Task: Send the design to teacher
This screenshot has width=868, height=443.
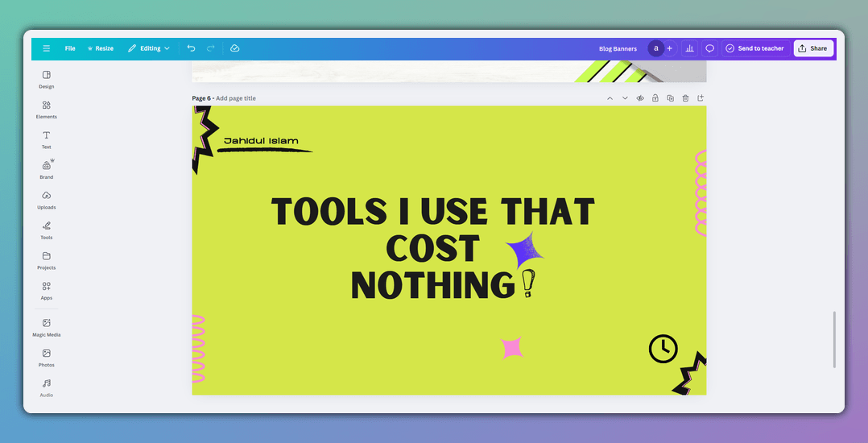Action: click(x=755, y=48)
